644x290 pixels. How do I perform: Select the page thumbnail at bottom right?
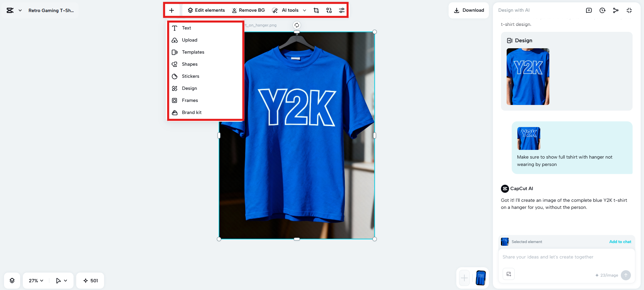point(481,278)
